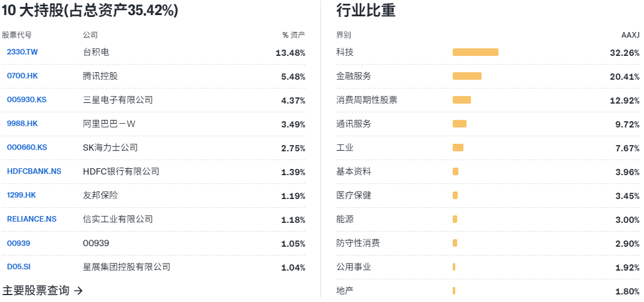Click the 腾讯控股 company name
This screenshot has height=302, width=644.
coord(100,76)
